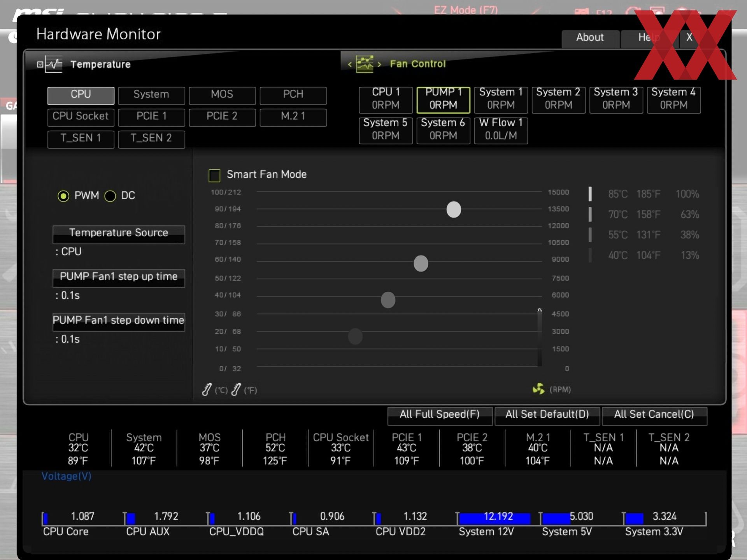Enable the Smart Fan Mode checkbox
Viewport: 747px width, 560px height.
(x=214, y=175)
